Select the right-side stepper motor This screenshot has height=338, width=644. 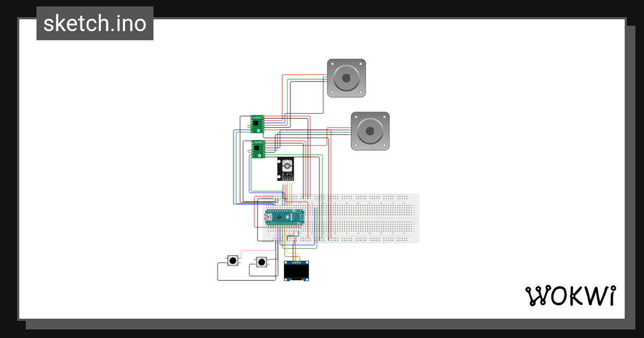point(369,130)
